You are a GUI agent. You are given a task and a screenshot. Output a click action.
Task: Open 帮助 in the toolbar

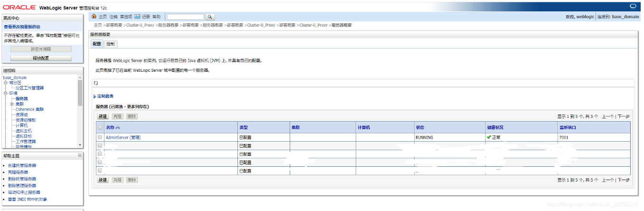click(156, 17)
